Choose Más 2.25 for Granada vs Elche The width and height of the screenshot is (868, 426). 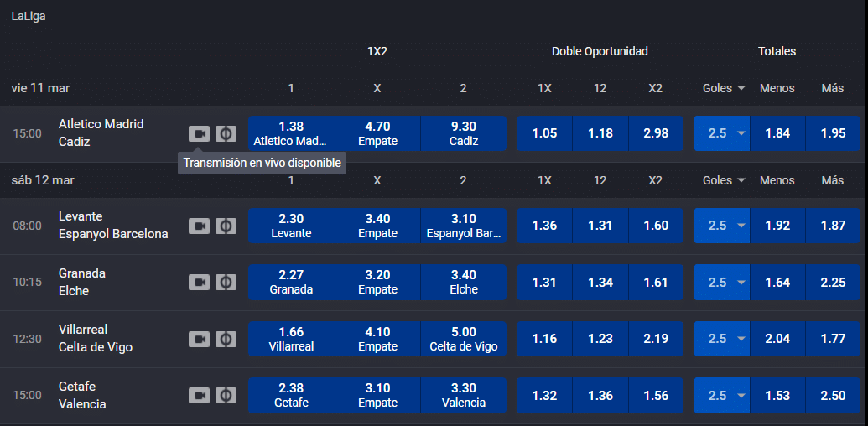(x=833, y=283)
